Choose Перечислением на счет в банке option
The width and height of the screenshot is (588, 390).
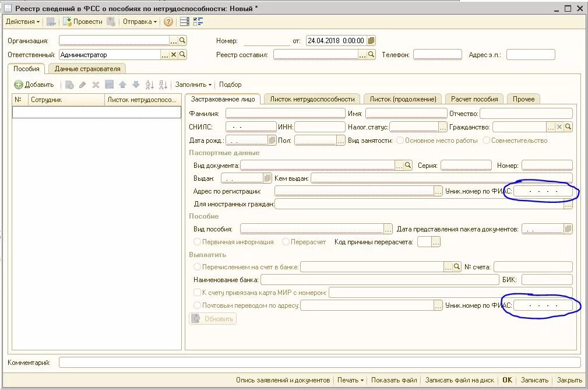pyautogui.click(x=197, y=267)
